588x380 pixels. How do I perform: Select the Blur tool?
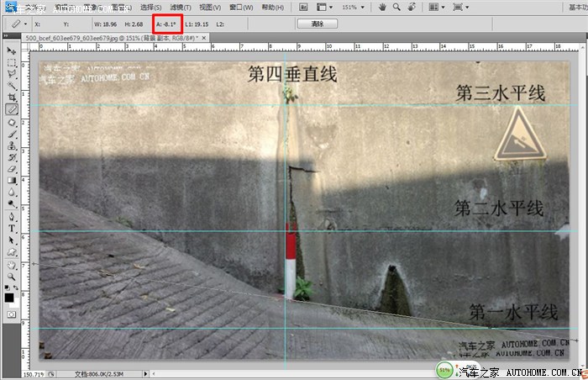tap(12, 193)
